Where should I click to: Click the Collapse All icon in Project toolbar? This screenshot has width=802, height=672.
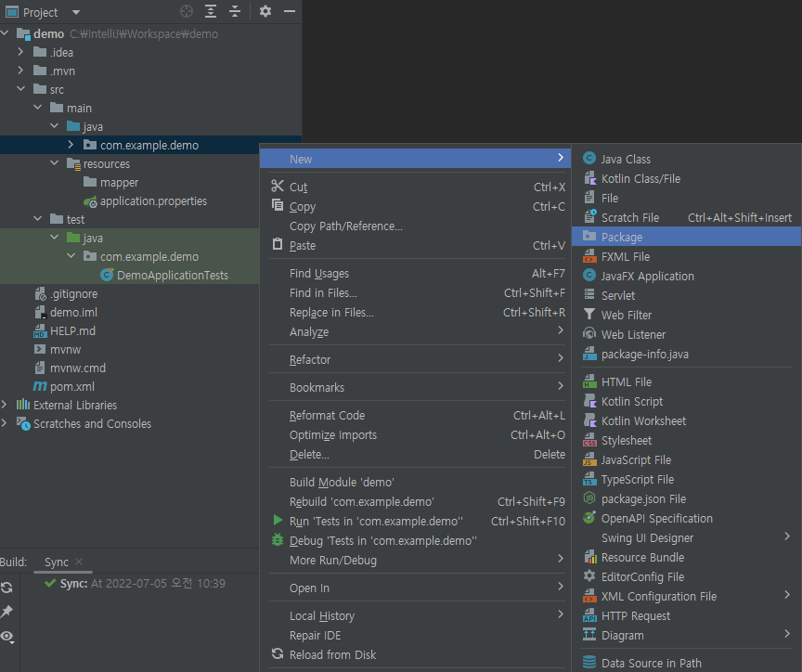tap(235, 11)
